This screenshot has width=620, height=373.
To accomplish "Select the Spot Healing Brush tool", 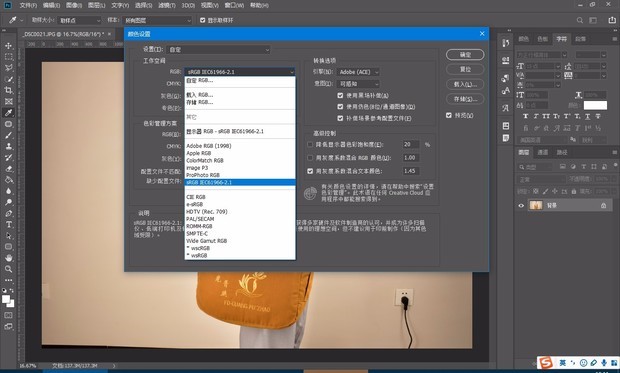I will tap(8, 124).
